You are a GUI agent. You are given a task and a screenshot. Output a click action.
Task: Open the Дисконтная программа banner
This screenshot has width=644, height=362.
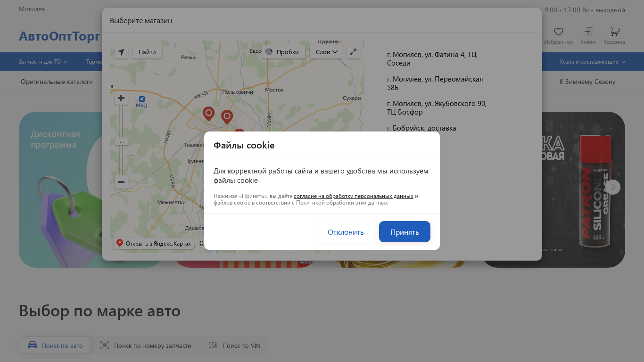pyautogui.click(x=60, y=189)
